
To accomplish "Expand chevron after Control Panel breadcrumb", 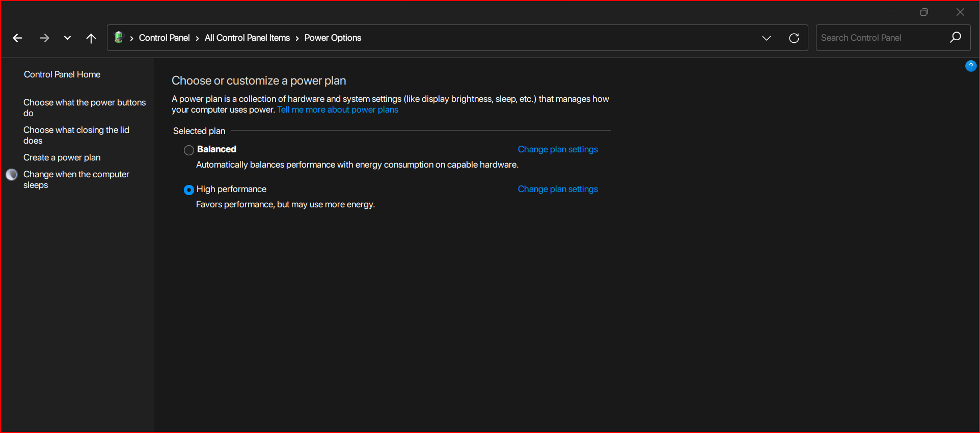I will (197, 38).
